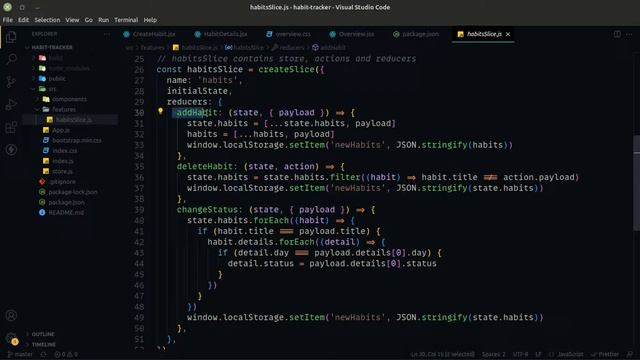Open the Manage gear with update badge
This screenshot has height=360, width=640.
[x=11, y=338]
